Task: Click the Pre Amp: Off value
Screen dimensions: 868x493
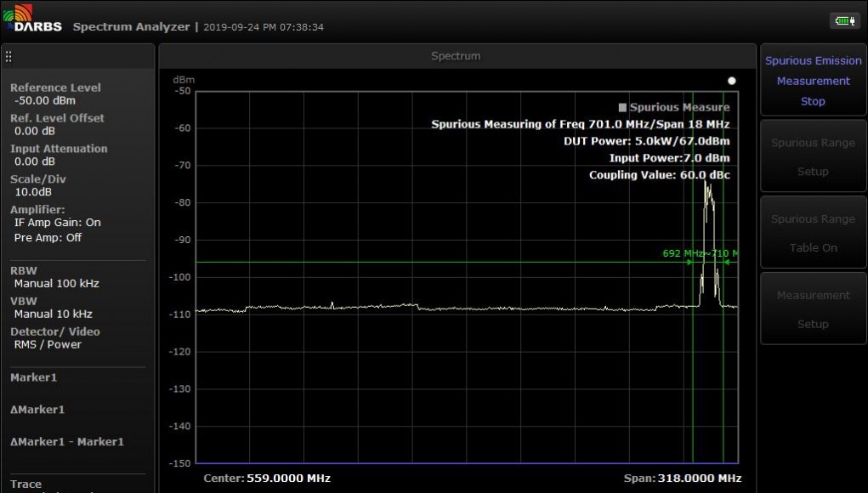Action: tap(48, 237)
